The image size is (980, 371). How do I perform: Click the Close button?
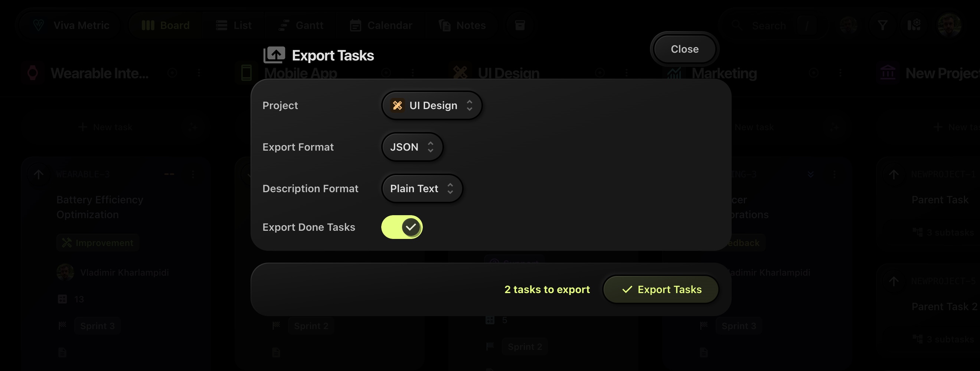click(684, 49)
